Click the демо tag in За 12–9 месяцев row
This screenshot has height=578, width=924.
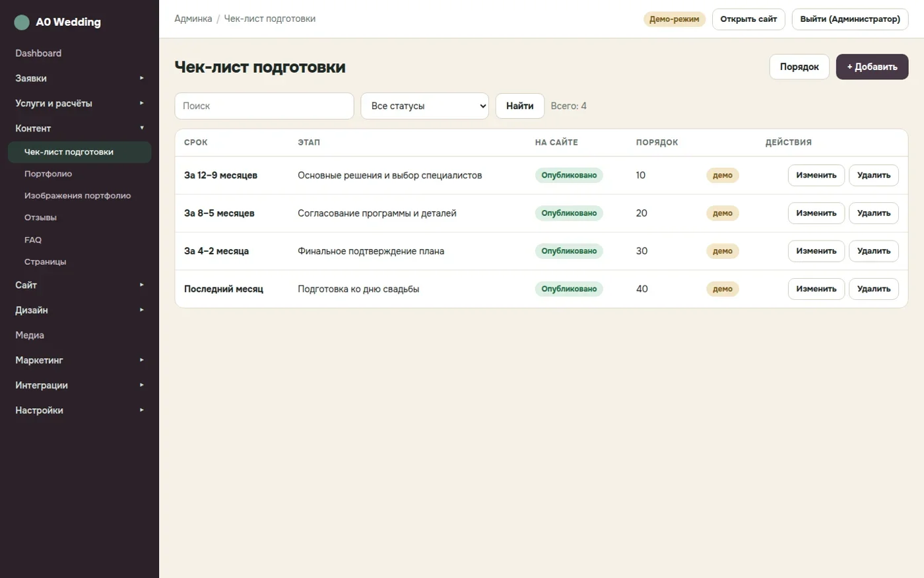(723, 175)
